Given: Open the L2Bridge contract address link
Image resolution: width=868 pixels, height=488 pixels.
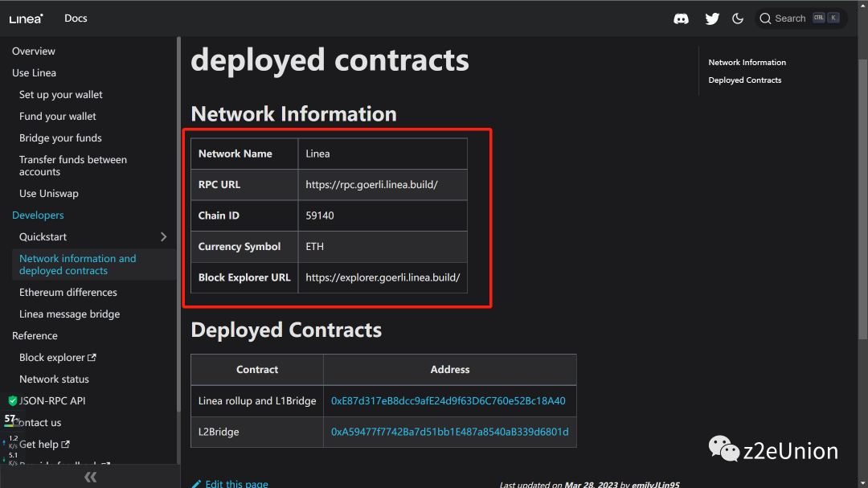Looking at the screenshot, I should coord(449,432).
